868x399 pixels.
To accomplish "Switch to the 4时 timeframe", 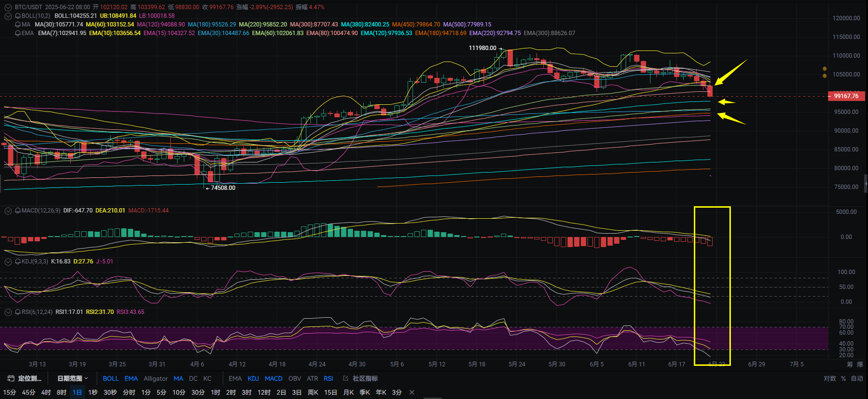I will point(46,392).
